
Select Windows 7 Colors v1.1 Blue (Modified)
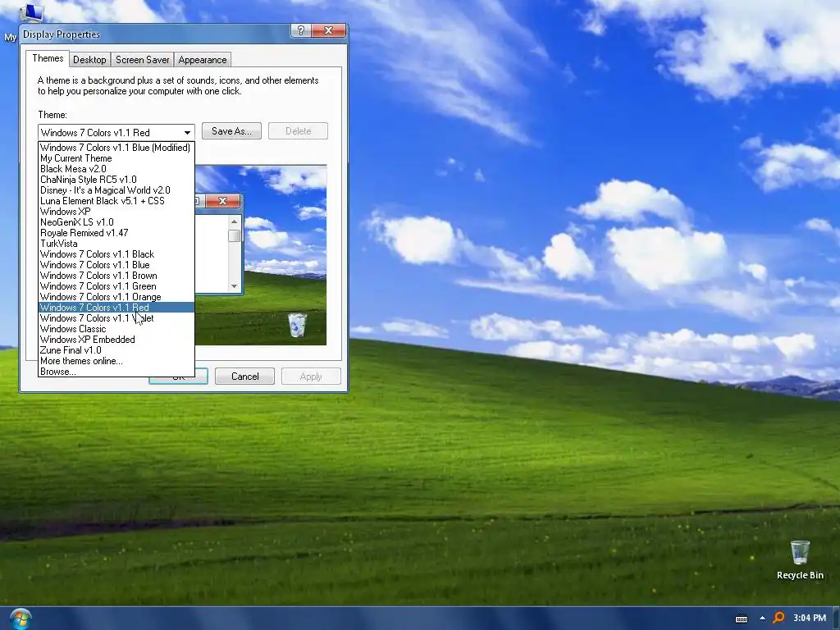tap(116, 148)
